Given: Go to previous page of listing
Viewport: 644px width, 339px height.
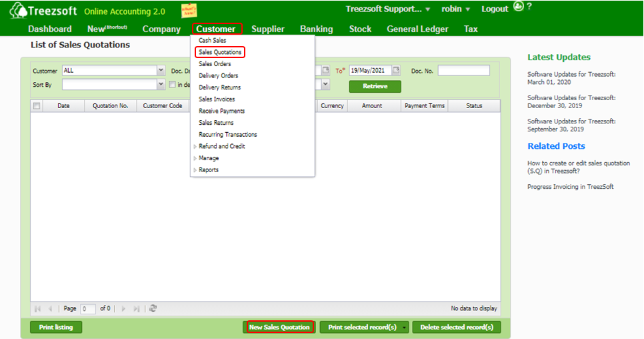Looking at the screenshot, I should click(x=50, y=308).
